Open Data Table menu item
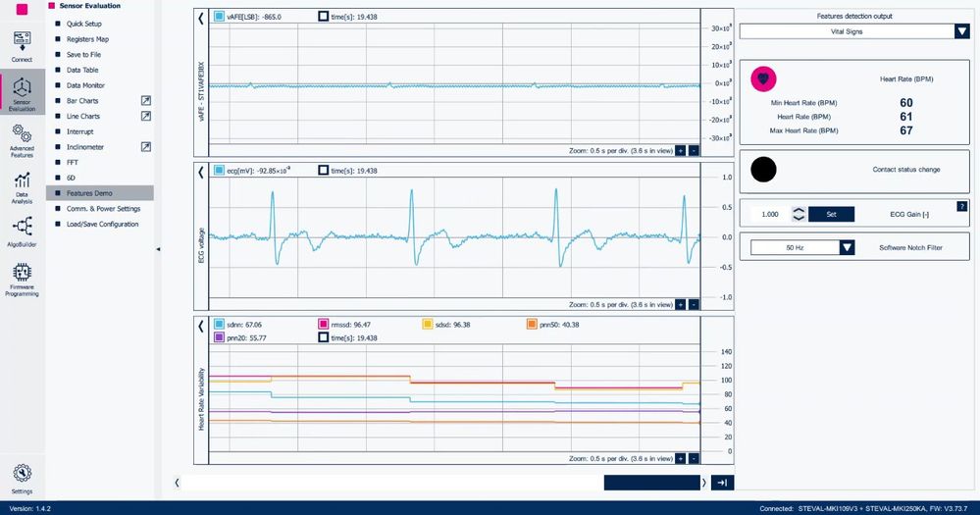980x515 pixels. 82,70
